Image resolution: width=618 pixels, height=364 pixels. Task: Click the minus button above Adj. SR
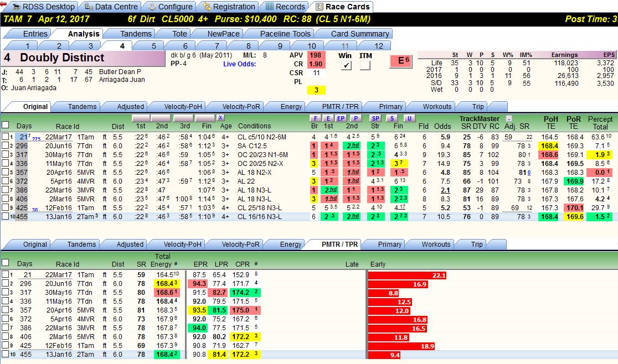[509, 118]
